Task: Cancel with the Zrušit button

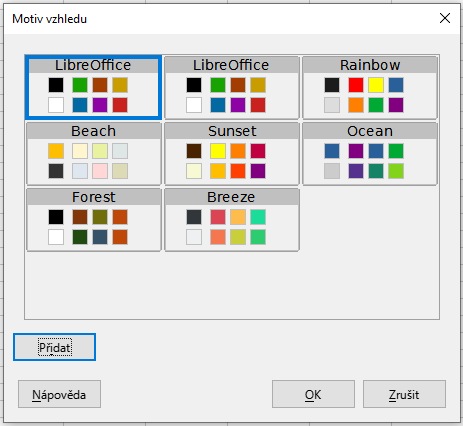Action: [x=404, y=394]
